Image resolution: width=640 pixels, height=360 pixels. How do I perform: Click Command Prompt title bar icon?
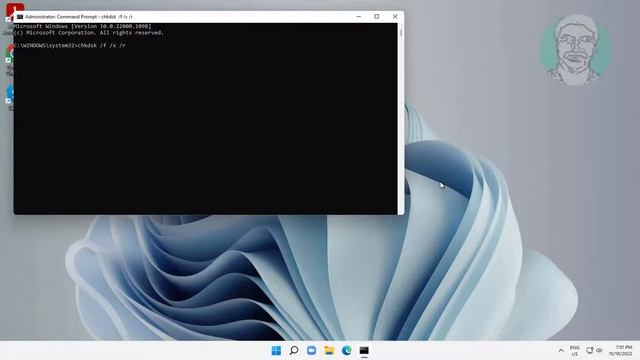20,17
